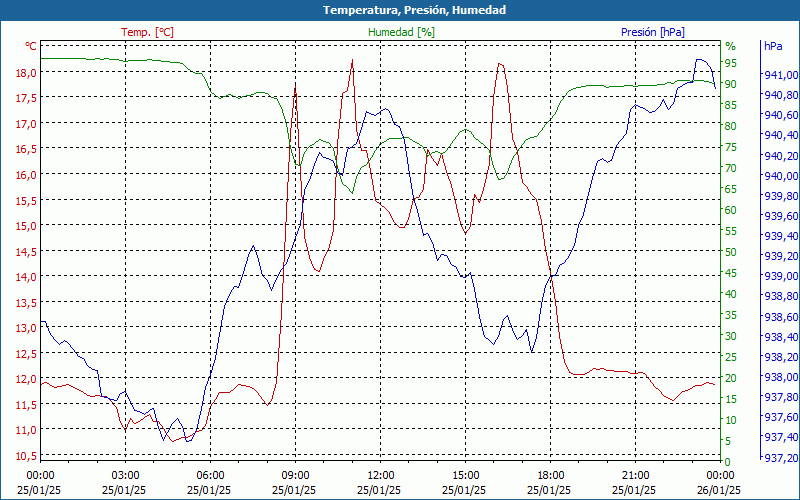
Task: Click the '20' humidity axis tick
Action: click(x=731, y=378)
